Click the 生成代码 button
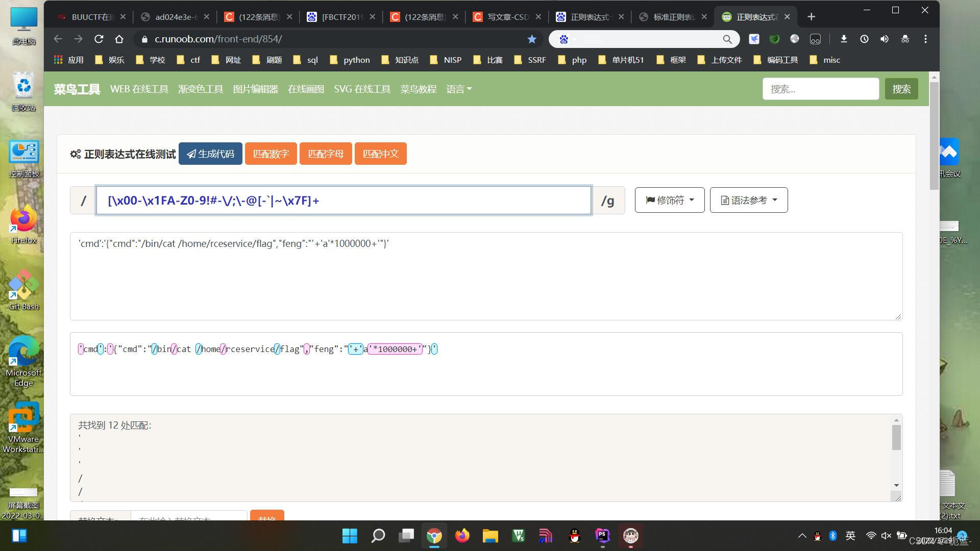This screenshot has width=980, height=551. tap(210, 154)
